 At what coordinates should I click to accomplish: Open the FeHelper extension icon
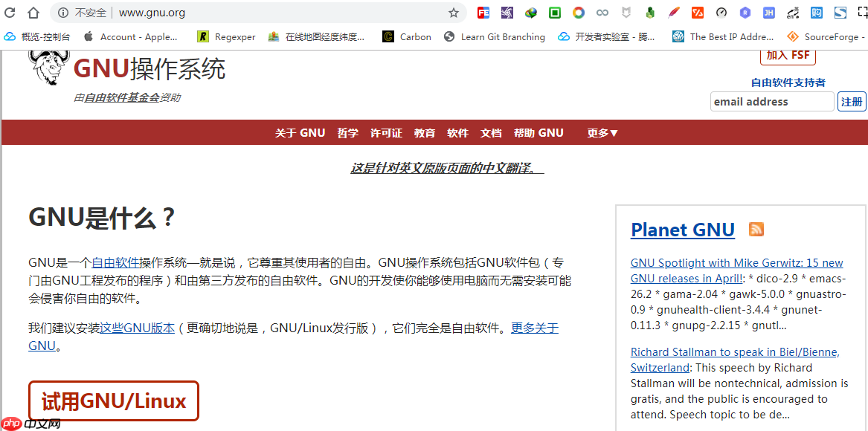tap(483, 12)
